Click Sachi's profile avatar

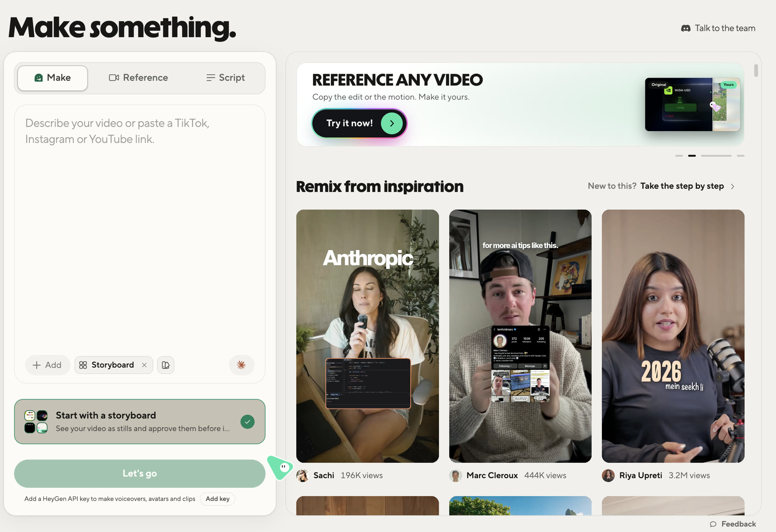[303, 476]
